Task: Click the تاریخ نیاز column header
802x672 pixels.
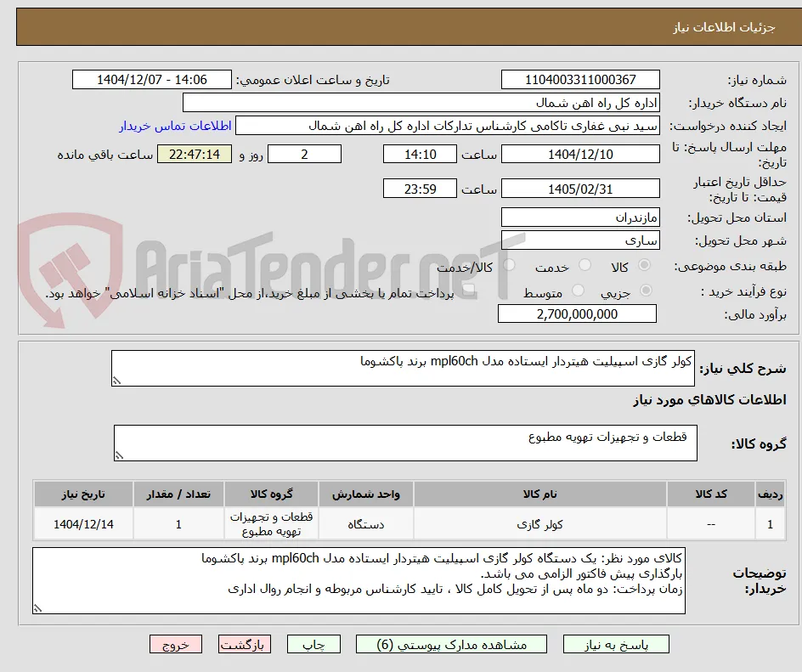Action: 83,494
